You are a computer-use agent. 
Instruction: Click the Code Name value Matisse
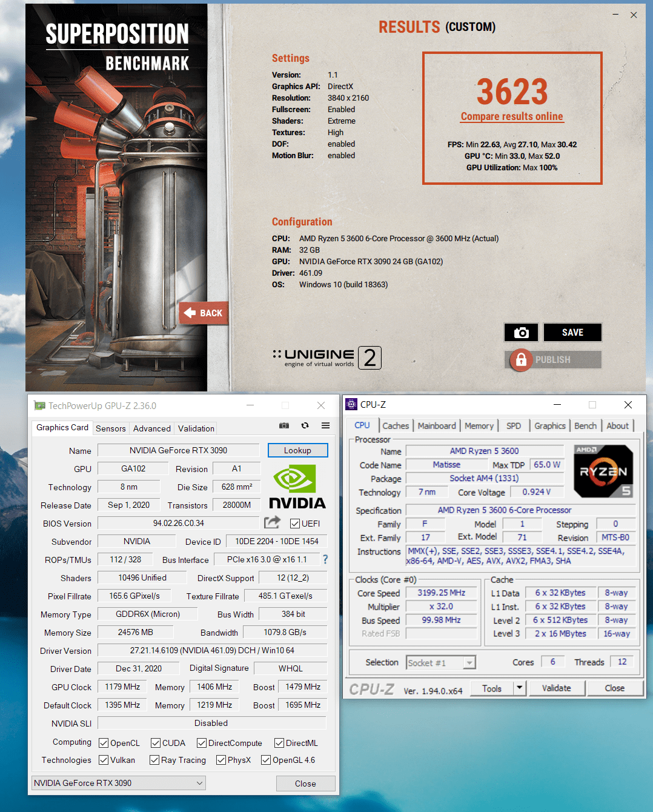tap(446, 464)
